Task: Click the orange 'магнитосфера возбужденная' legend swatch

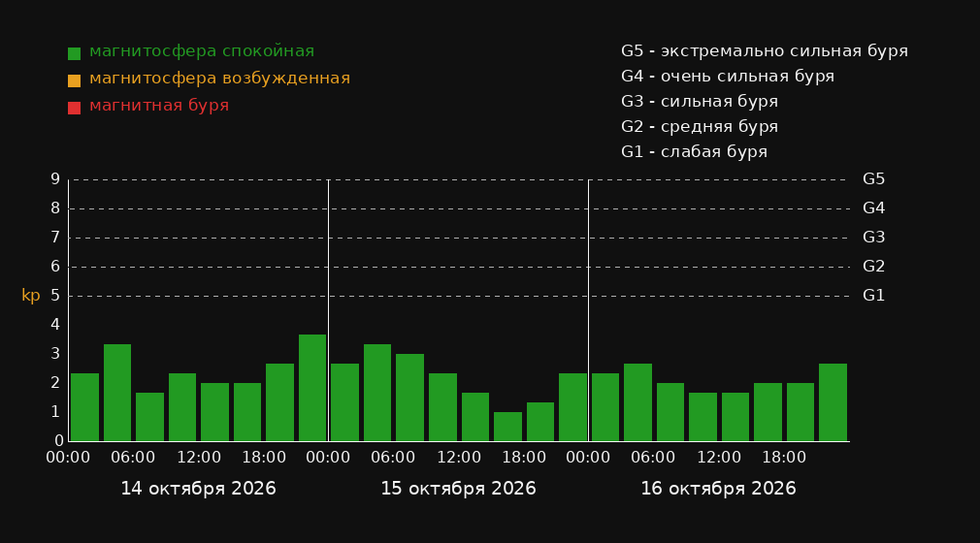Action: coord(74,80)
